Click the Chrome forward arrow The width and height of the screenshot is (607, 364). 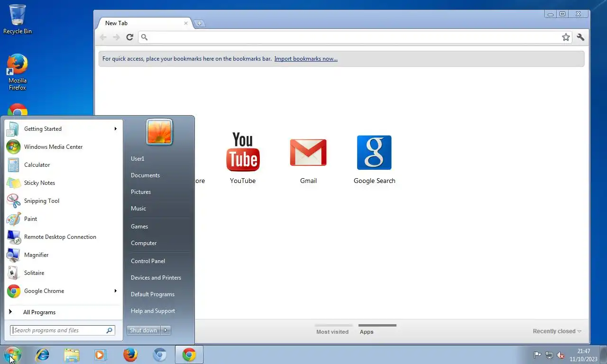tap(116, 37)
